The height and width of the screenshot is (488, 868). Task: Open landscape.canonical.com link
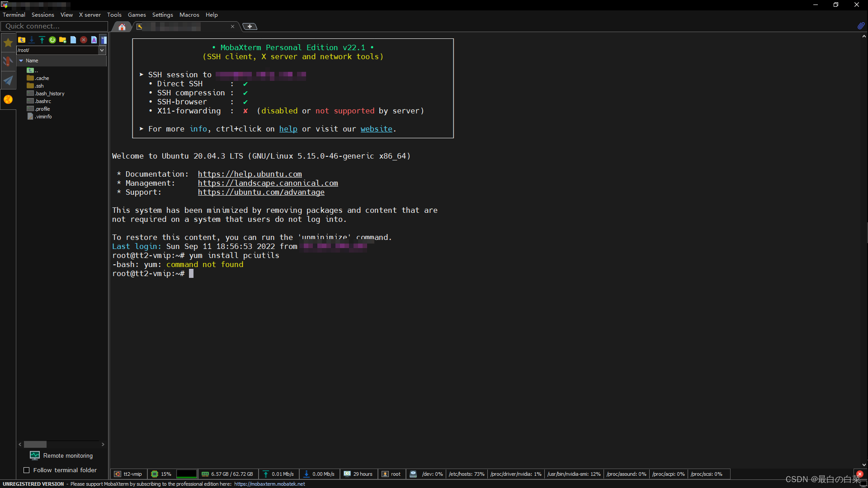tap(268, 183)
